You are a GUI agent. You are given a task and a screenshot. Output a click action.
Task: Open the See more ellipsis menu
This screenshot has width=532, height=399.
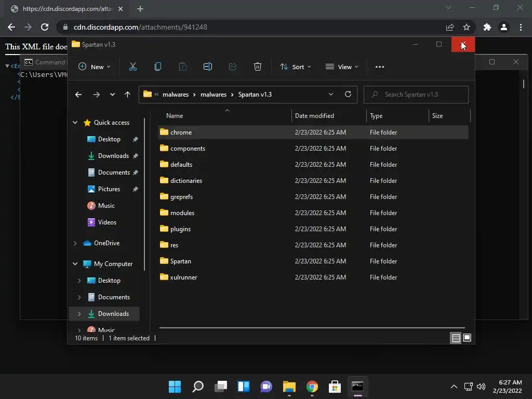pyautogui.click(x=380, y=67)
